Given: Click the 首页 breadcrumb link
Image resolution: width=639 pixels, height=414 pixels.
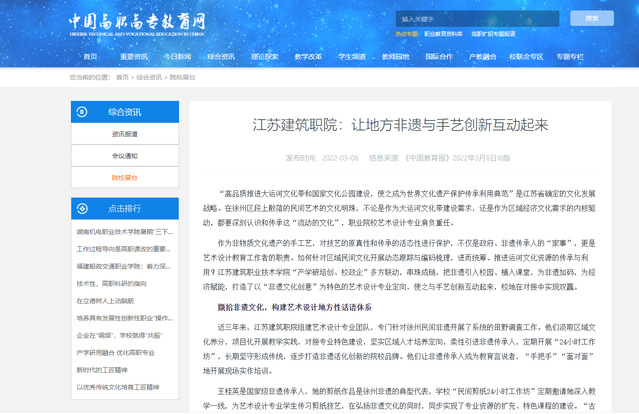Looking at the screenshot, I should [122, 77].
